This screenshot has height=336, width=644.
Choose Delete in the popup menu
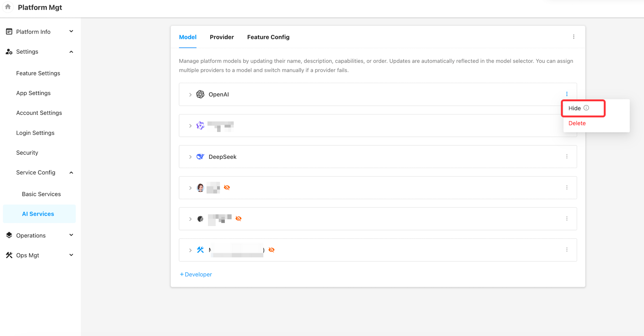(x=577, y=123)
